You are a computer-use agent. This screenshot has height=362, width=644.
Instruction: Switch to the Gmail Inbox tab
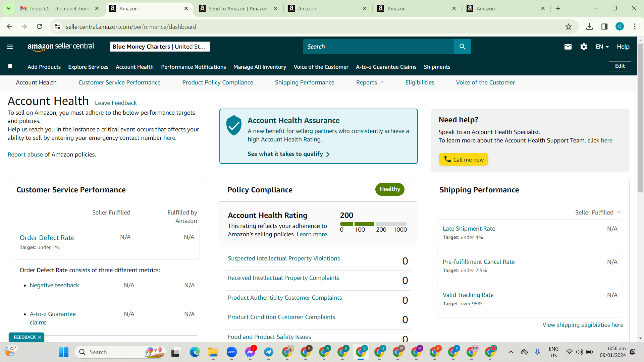(x=59, y=9)
